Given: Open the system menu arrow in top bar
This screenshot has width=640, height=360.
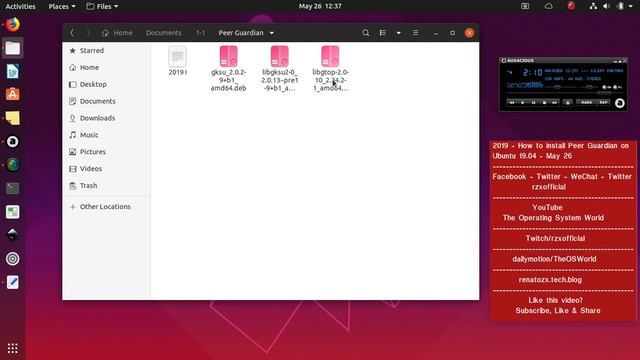Looking at the screenshot, I should click(x=631, y=6).
